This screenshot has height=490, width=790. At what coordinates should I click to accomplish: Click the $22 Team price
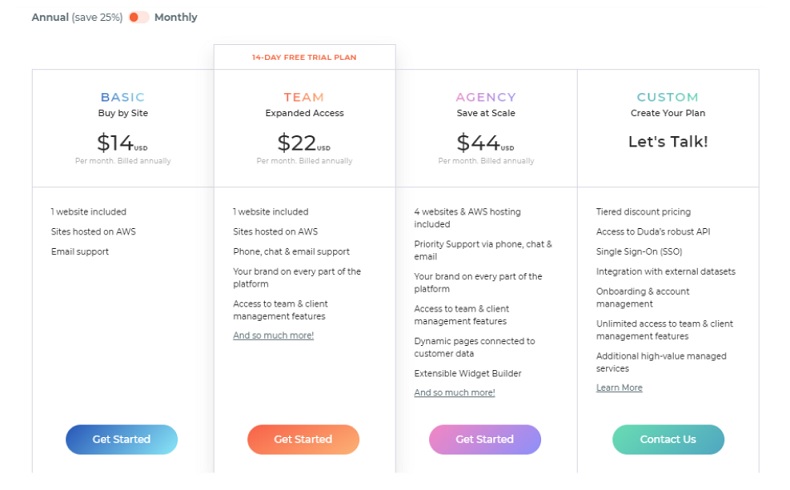tap(304, 143)
